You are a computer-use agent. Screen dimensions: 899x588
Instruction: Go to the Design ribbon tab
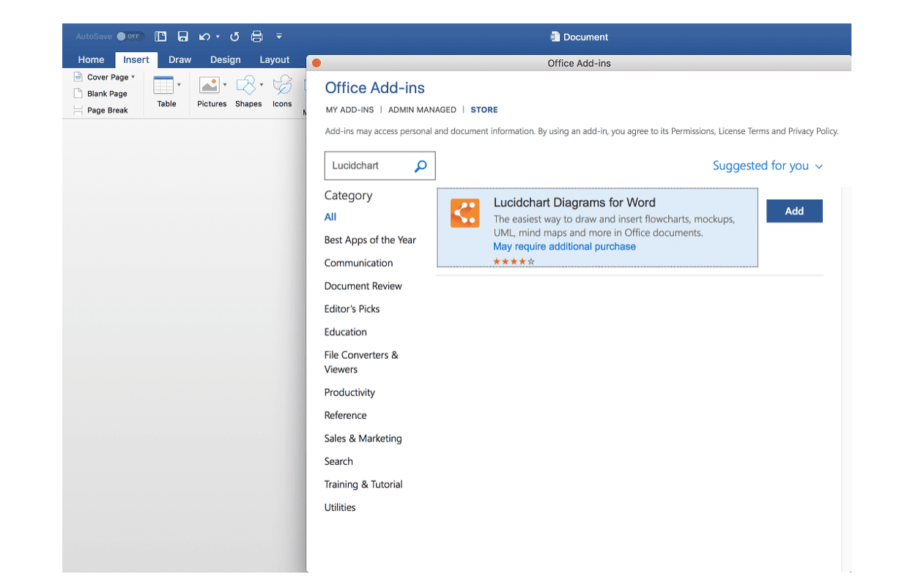tap(225, 60)
